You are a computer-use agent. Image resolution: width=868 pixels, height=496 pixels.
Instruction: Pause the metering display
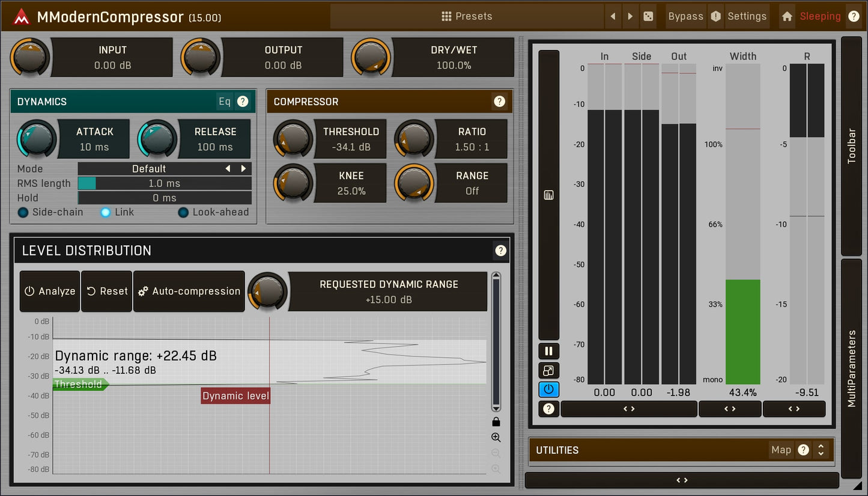coord(548,351)
